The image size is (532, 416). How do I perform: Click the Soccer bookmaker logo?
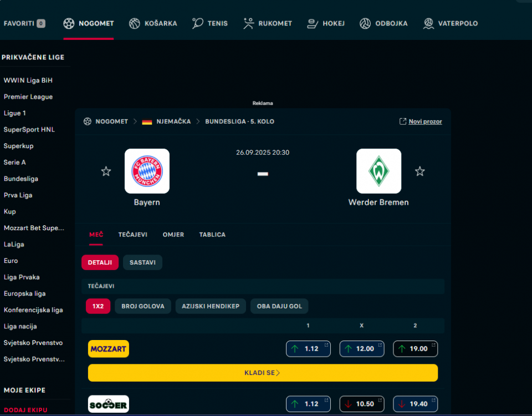[109, 404]
